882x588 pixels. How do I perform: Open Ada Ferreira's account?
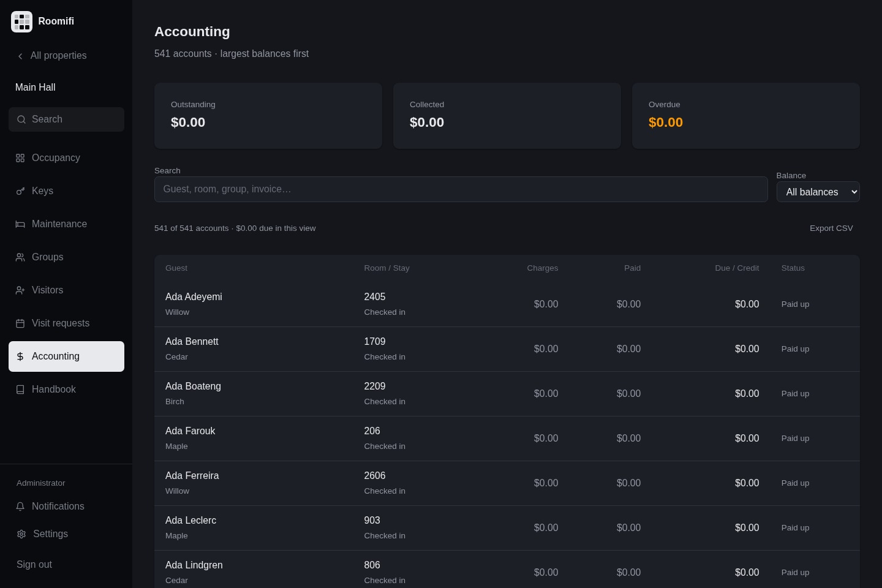[192, 476]
